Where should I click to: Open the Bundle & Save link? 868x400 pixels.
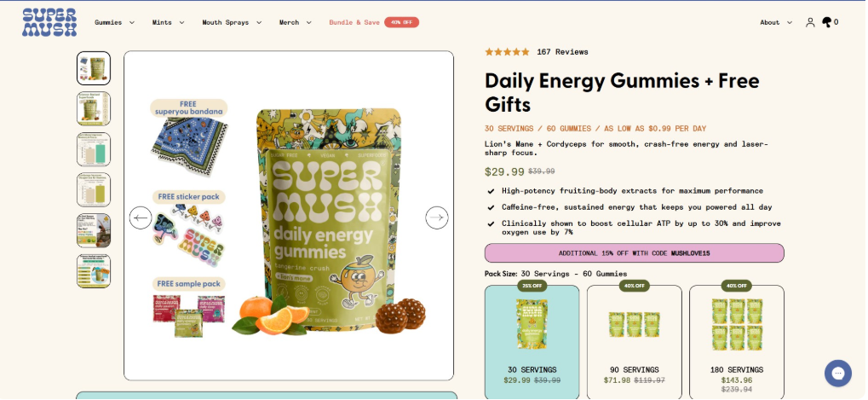(354, 23)
